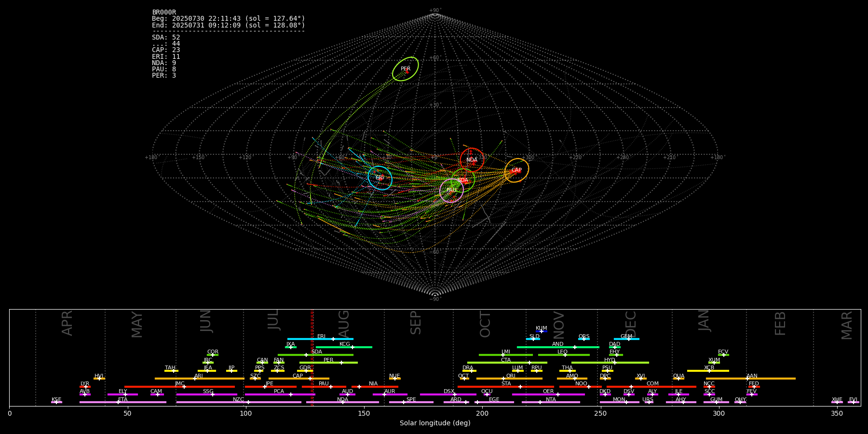Select the LYR shower bar in timeline
Screen dimensions: 868x434
[85, 386]
